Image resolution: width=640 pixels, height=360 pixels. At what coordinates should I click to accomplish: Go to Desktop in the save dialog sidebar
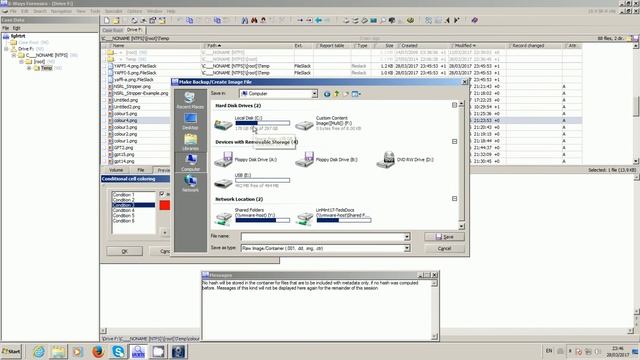click(190, 121)
